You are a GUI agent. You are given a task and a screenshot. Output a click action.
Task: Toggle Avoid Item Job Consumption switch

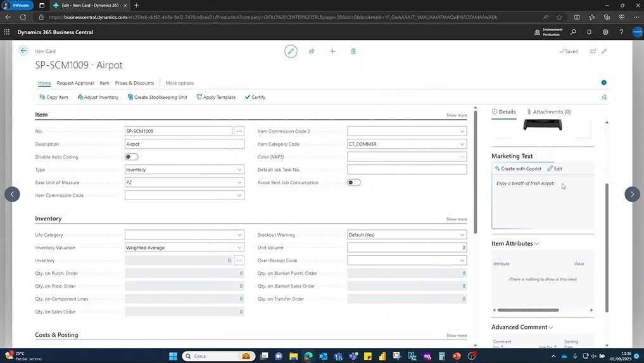point(354,182)
